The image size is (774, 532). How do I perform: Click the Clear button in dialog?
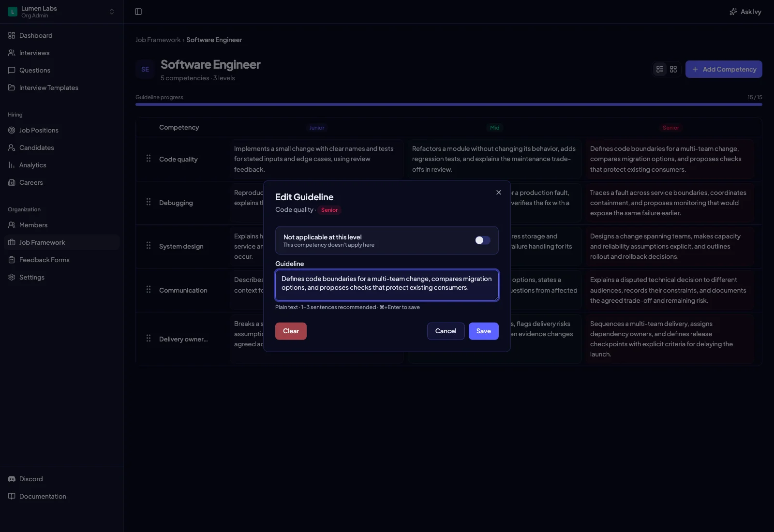click(291, 331)
